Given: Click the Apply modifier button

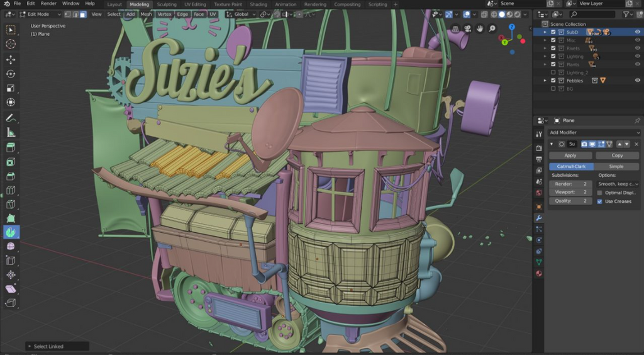Looking at the screenshot, I should pos(570,155).
